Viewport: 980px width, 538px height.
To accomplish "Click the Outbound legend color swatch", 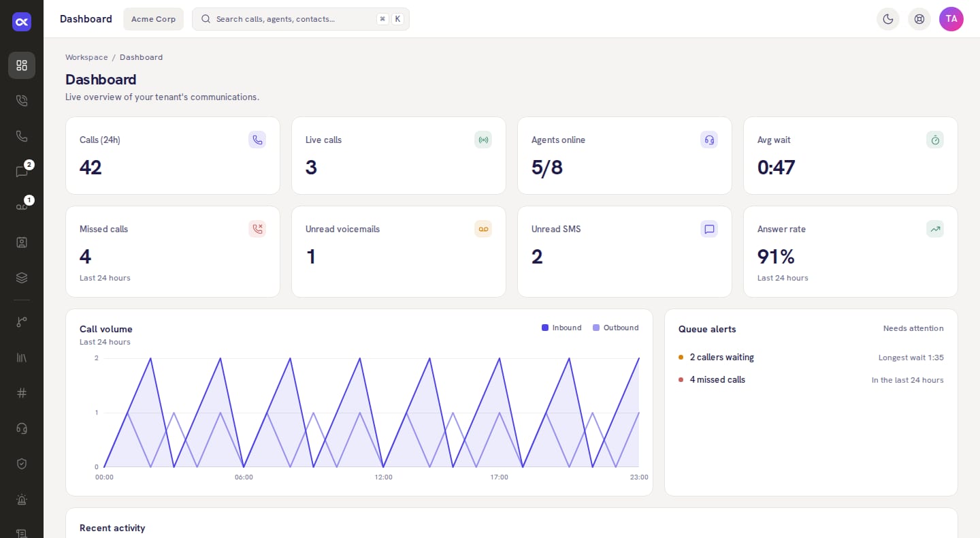I will click(x=596, y=328).
